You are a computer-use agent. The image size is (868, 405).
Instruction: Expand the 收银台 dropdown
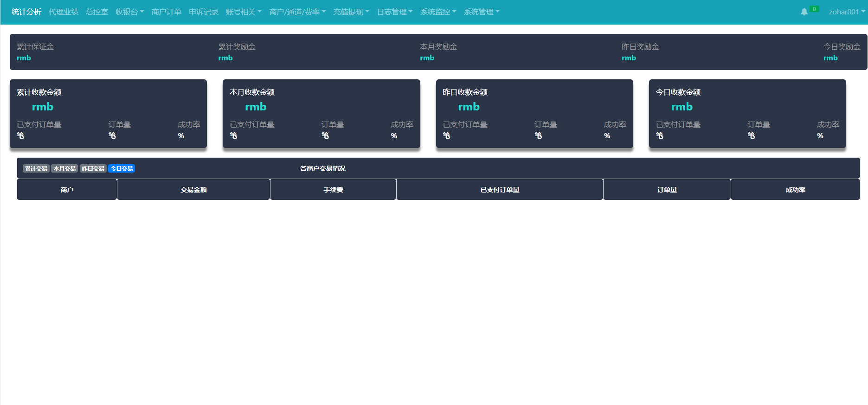129,12
